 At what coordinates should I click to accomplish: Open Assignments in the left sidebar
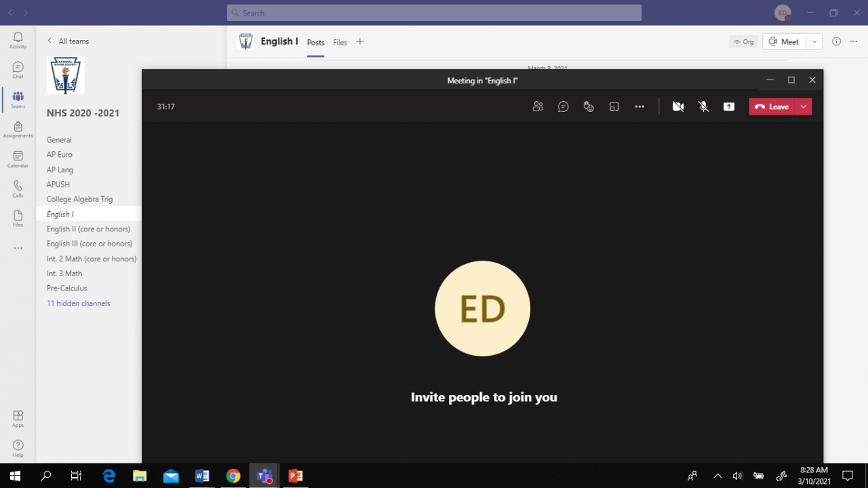coord(18,129)
